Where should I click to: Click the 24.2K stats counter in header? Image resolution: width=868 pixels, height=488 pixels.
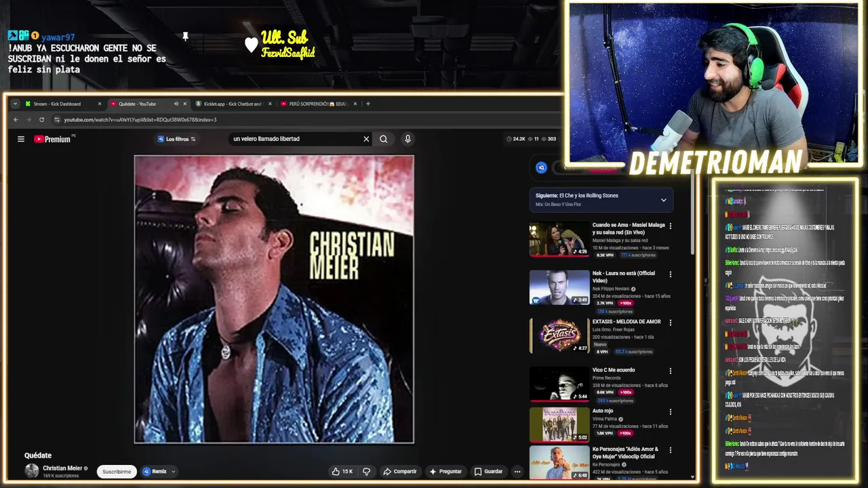(516, 139)
